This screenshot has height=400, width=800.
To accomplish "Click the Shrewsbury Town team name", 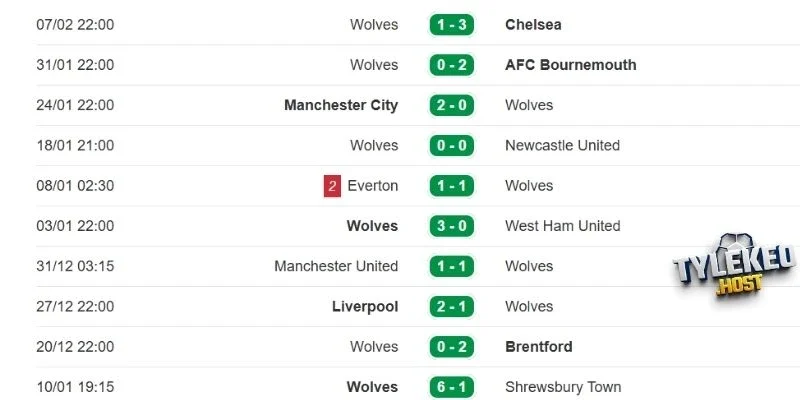I will point(563,387).
